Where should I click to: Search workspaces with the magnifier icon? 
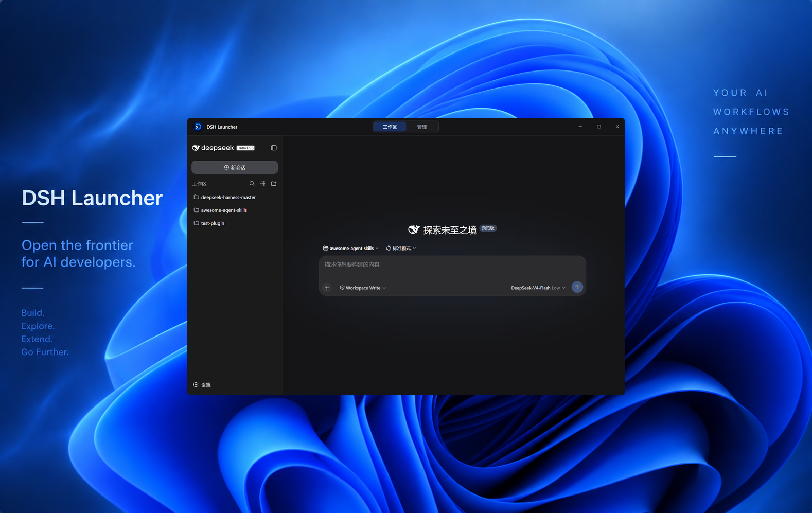252,184
